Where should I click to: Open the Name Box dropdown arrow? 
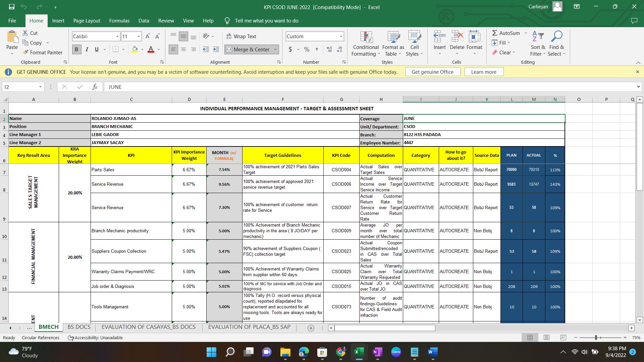(40, 87)
